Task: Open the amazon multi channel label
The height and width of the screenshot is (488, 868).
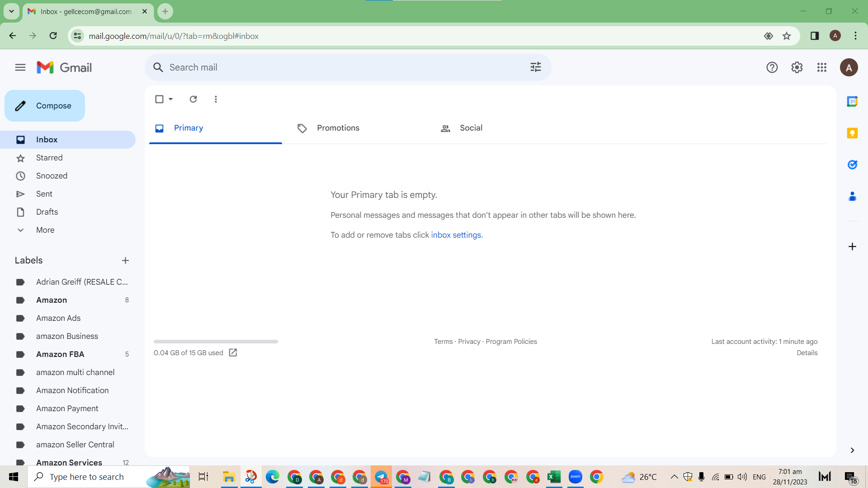Action: pyautogui.click(x=68, y=372)
